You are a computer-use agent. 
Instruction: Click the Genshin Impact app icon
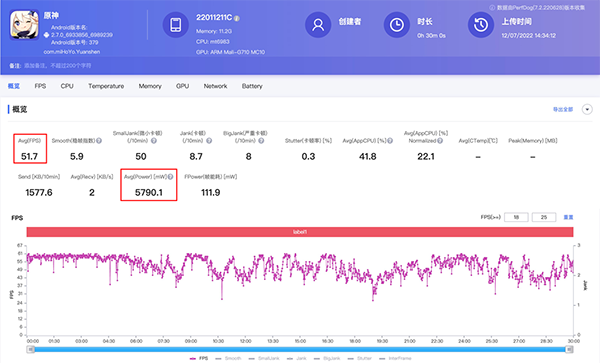pyautogui.click(x=24, y=25)
